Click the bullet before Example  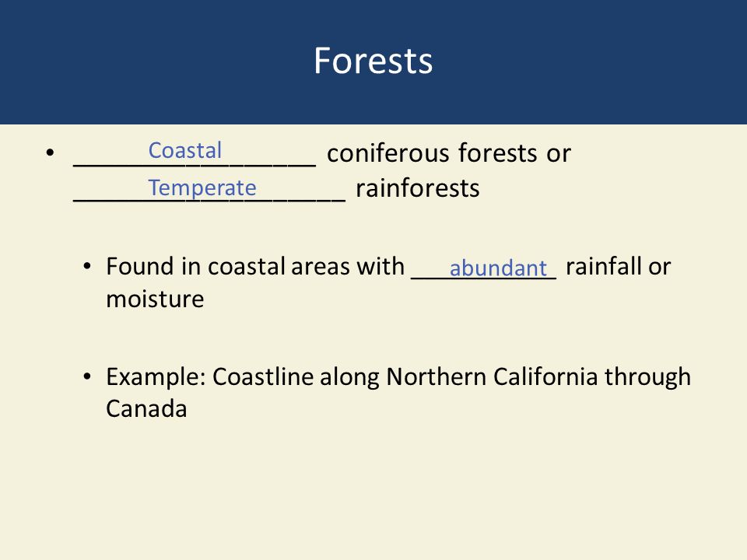(86, 376)
